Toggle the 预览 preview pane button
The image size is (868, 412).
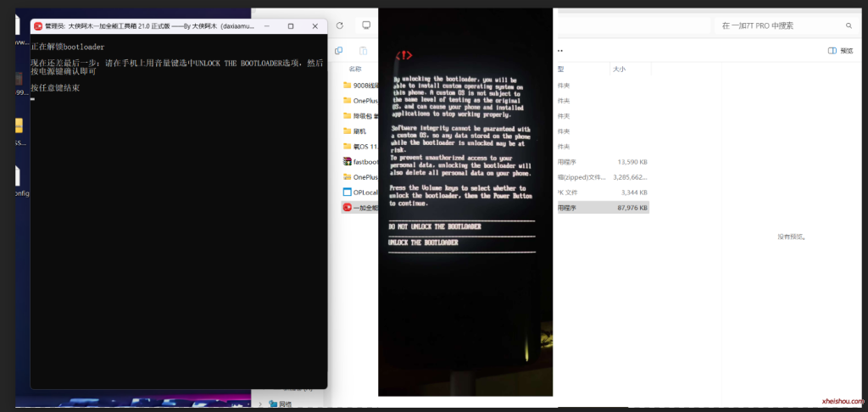tap(840, 50)
